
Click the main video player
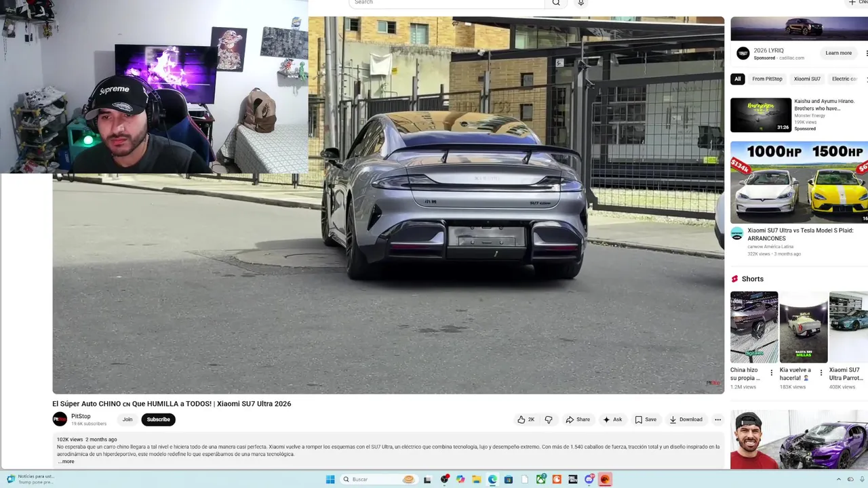tap(388, 205)
